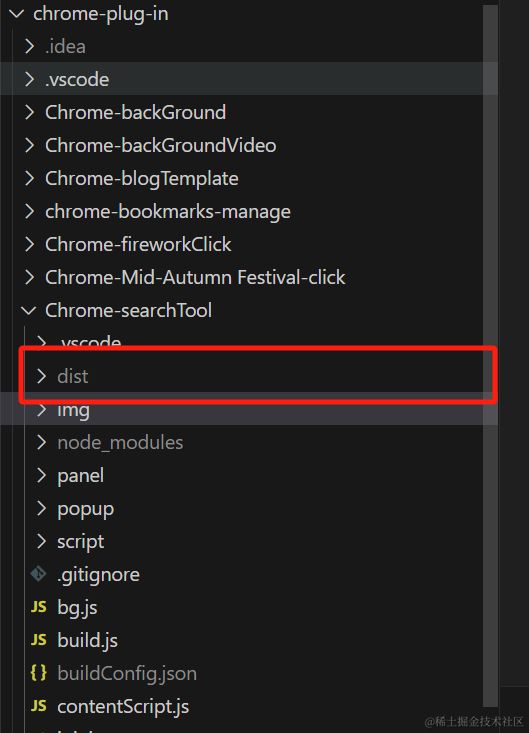Expand the dist folder chevron

tap(41, 376)
